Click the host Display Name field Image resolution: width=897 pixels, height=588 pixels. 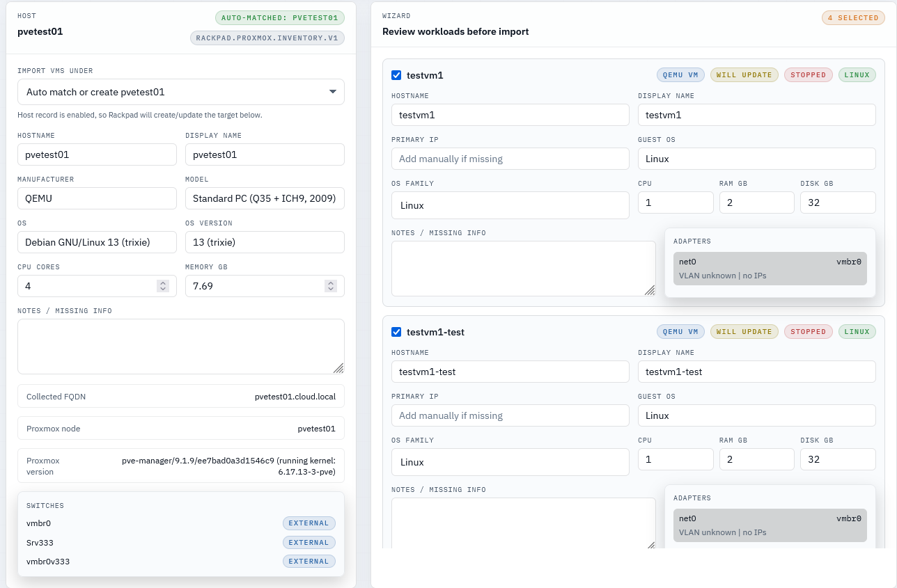point(265,154)
